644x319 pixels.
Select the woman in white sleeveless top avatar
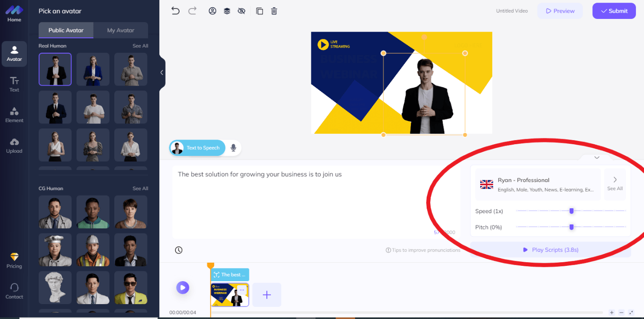coord(55,145)
